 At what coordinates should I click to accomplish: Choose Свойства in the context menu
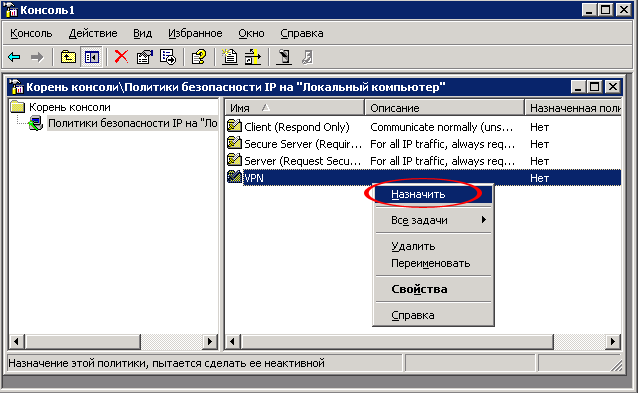(x=433, y=289)
